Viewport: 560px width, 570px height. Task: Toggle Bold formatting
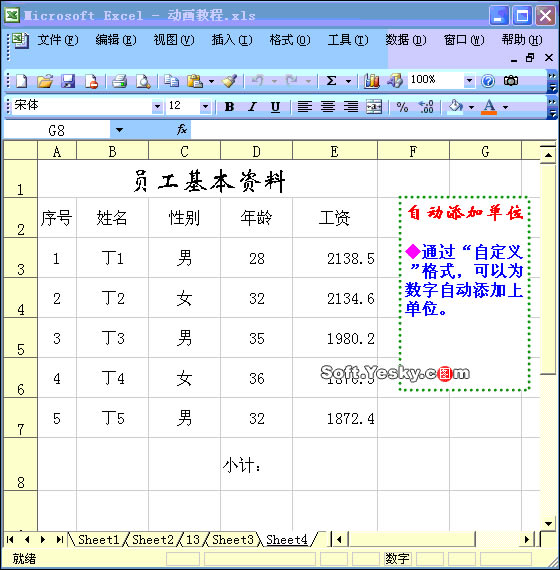[x=229, y=107]
